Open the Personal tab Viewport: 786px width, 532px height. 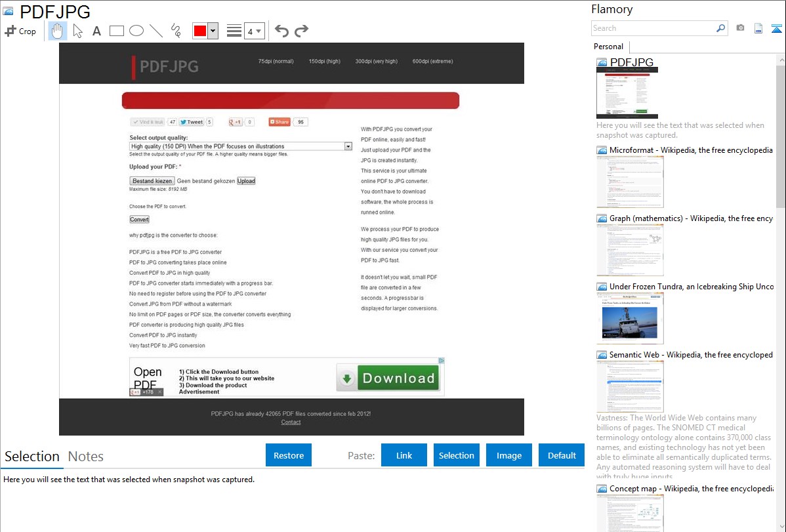(x=609, y=47)
